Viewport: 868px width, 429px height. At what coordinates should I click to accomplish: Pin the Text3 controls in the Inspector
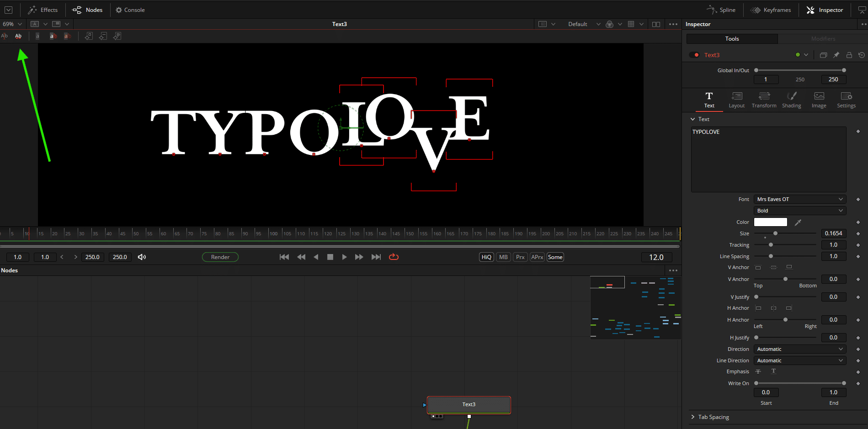[x=836, y=54]
